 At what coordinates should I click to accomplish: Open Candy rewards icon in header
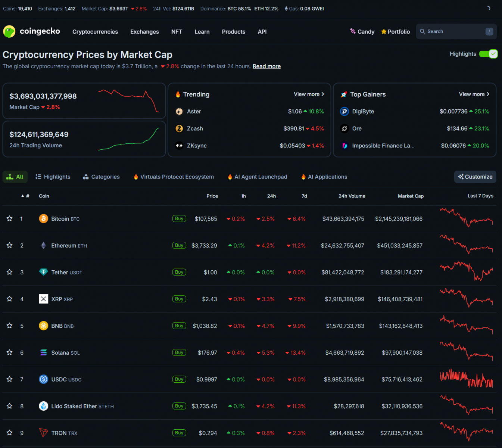(x=353, y=31)
